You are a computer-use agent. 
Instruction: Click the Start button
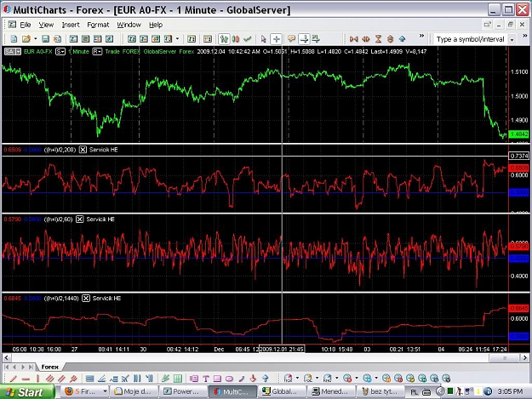(x=26, y=392)
